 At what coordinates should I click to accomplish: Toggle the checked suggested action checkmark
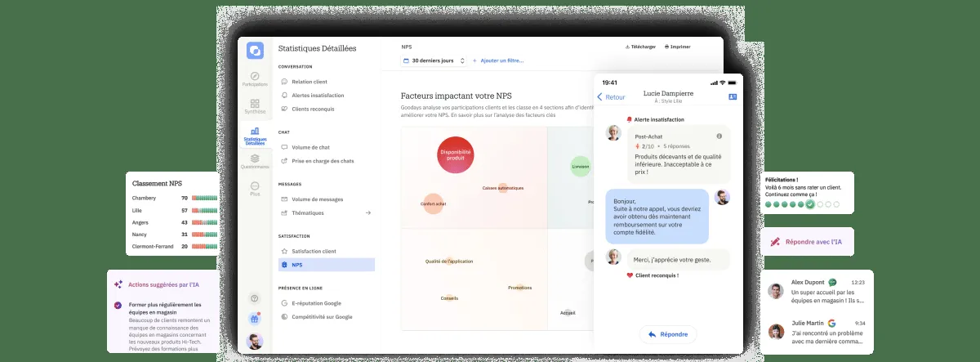(x=118, y=306)
